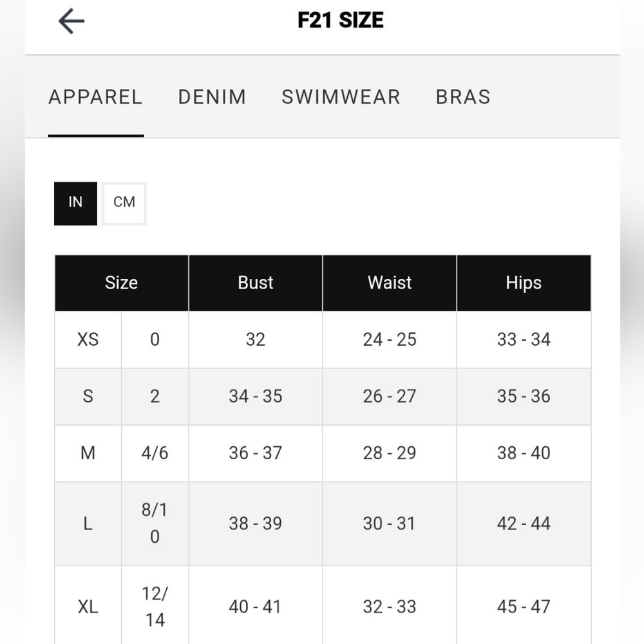Select the APPAREL tab
Image resolution: width=644 pixels, height=644 pixels.
click(x=96, y=97)
